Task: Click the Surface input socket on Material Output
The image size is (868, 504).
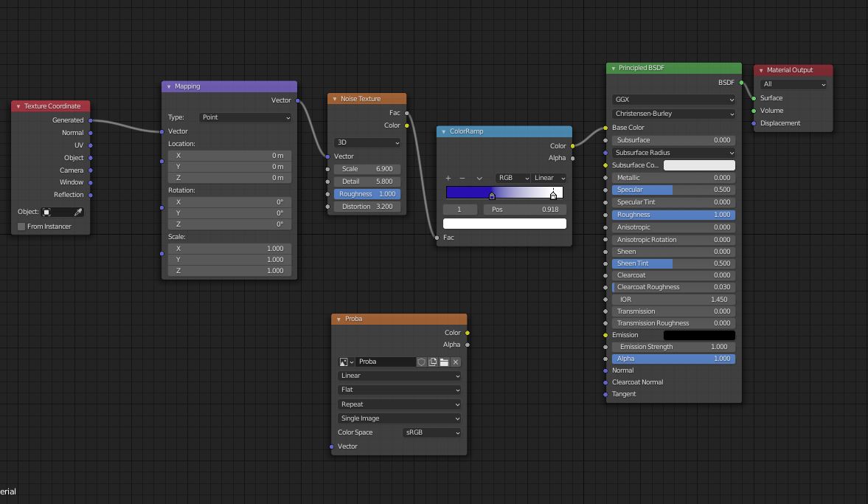Action: [x=754, y=98]
